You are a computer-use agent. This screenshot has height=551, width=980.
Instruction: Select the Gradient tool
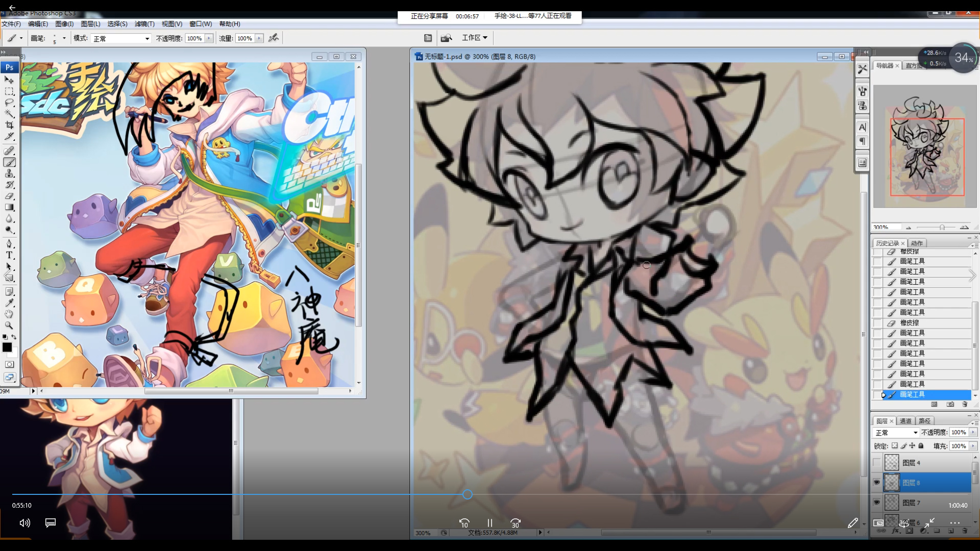(x=9, y=207)
